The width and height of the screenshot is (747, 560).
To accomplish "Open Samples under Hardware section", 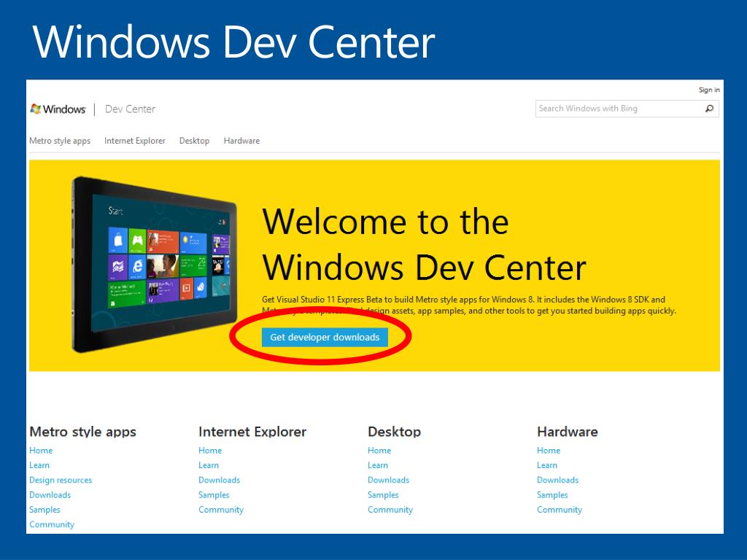I will (x=552, y=495).
